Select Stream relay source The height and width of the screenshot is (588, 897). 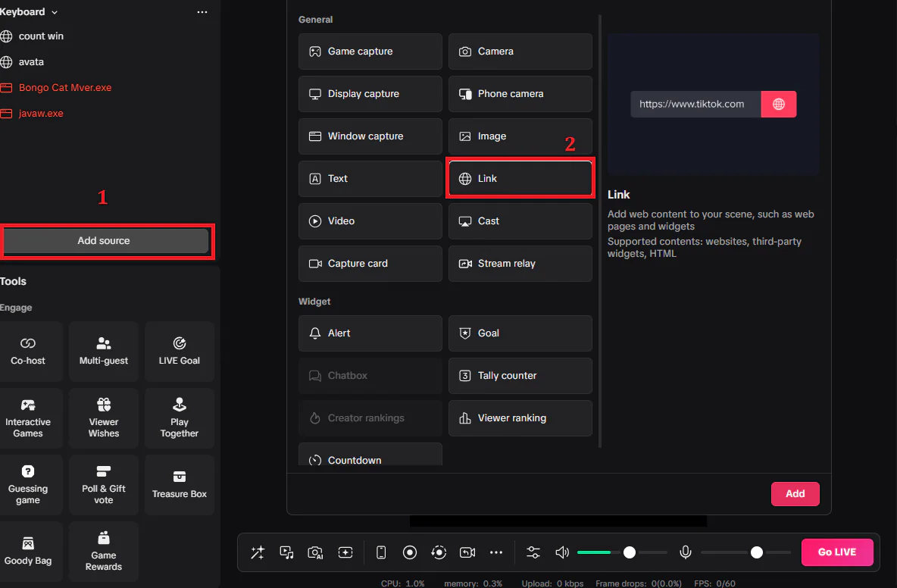520,263
